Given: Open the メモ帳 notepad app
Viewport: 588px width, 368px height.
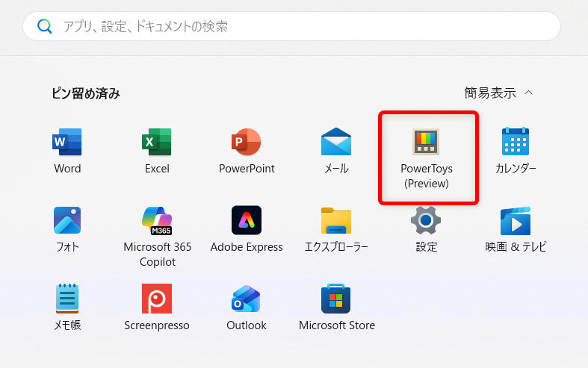Looking at the screenshot, I should (67, 308).
